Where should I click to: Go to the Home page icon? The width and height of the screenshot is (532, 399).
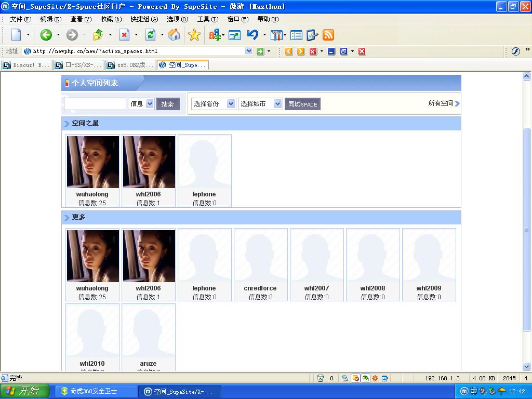(x=174, y=35)
